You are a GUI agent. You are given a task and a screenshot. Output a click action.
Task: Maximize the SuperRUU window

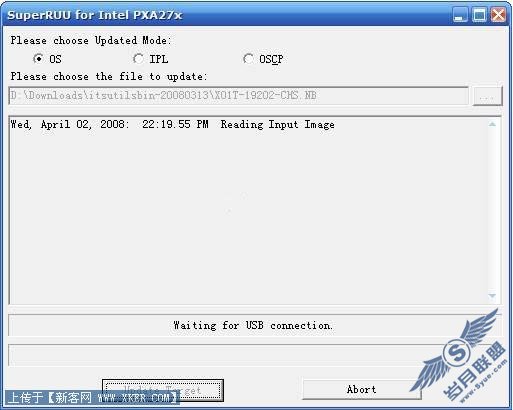point(479,15)
